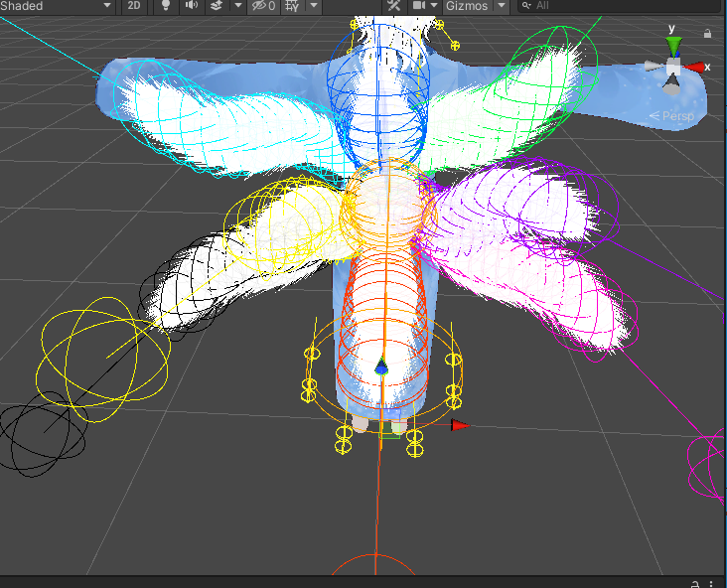
Task: Open grid settings dropdown arrow
Action: click(x=314, y=6)
